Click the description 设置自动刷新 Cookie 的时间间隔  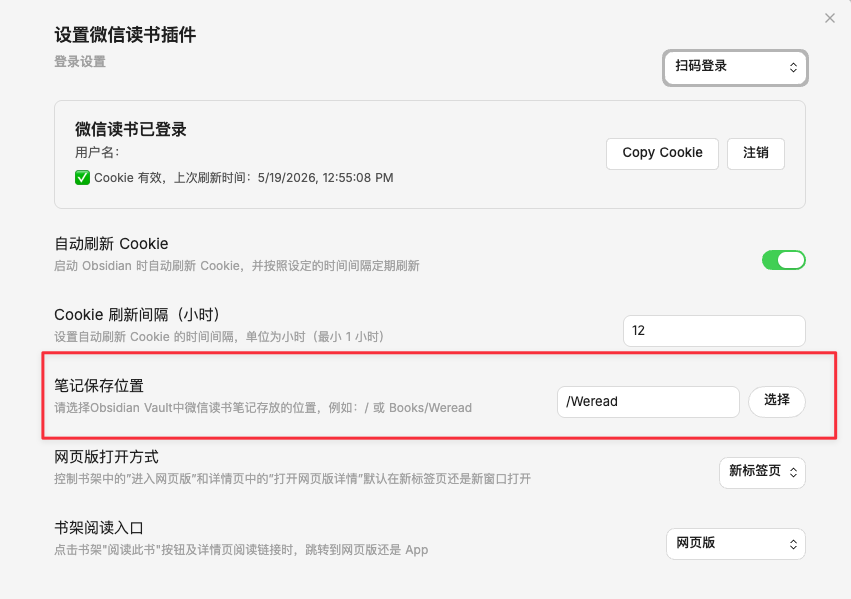point(219,337)
